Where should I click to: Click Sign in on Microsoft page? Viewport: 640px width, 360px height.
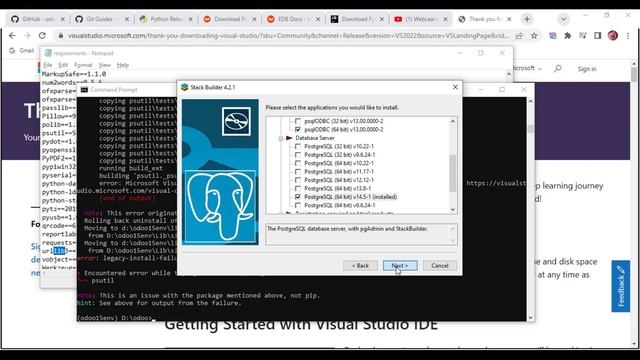click(x=587, y=69)
